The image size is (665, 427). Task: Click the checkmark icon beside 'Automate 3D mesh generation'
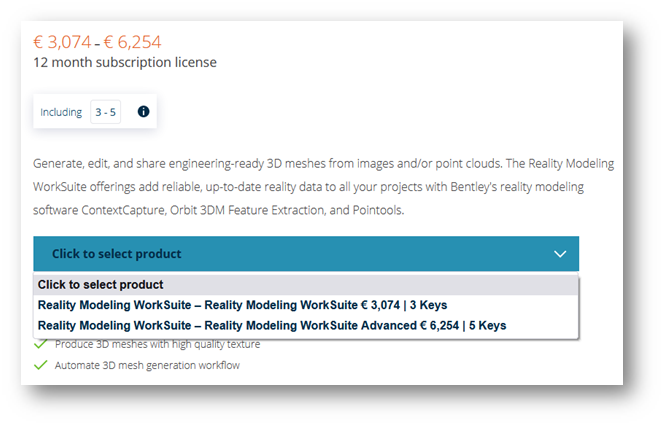pyautogui.click(x=41, y=365)
